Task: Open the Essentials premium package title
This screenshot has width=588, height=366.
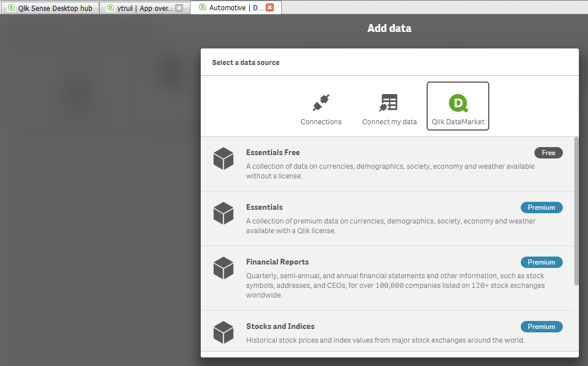Action: 265,208
